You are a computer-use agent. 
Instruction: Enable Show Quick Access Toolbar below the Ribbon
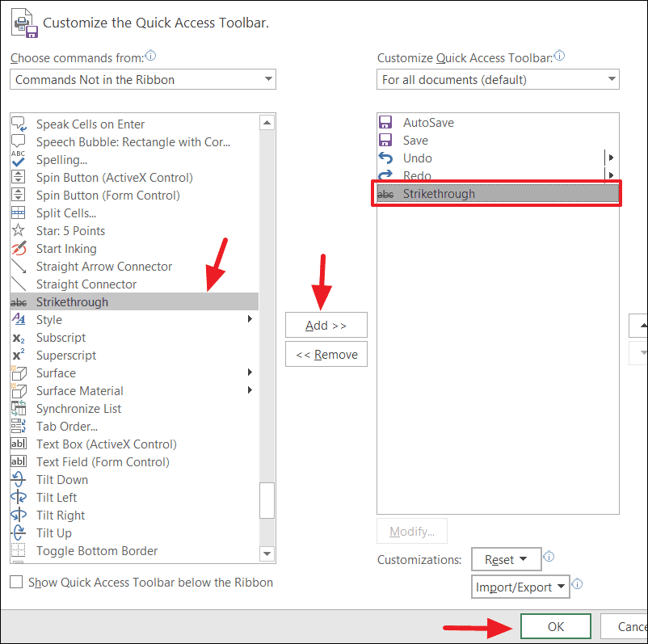tap(14, 582)
